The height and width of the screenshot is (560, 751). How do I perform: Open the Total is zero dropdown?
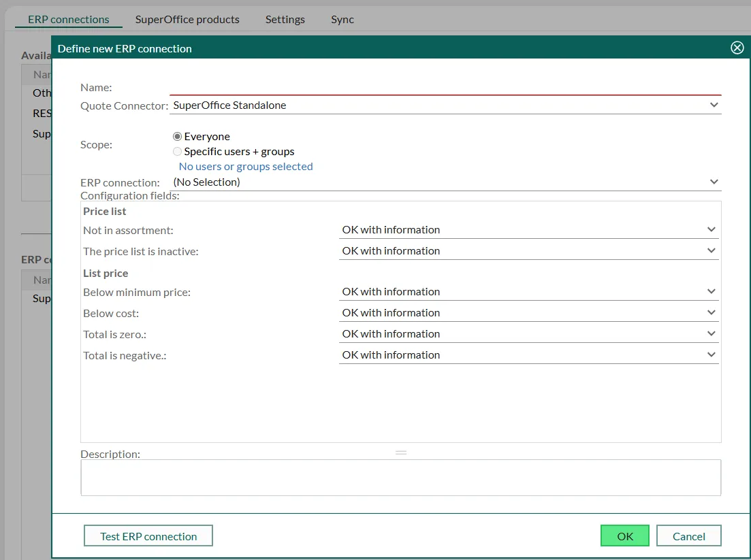711,334
